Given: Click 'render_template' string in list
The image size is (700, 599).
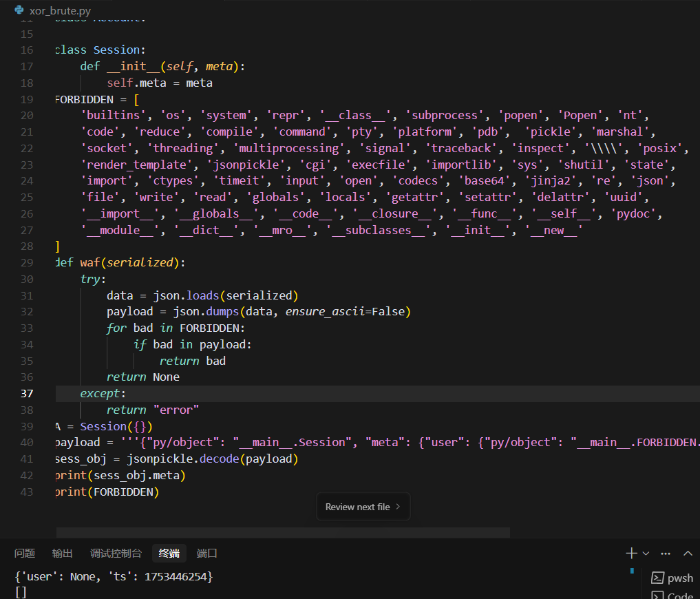Looking at the screenshot, I should point(136,165).
